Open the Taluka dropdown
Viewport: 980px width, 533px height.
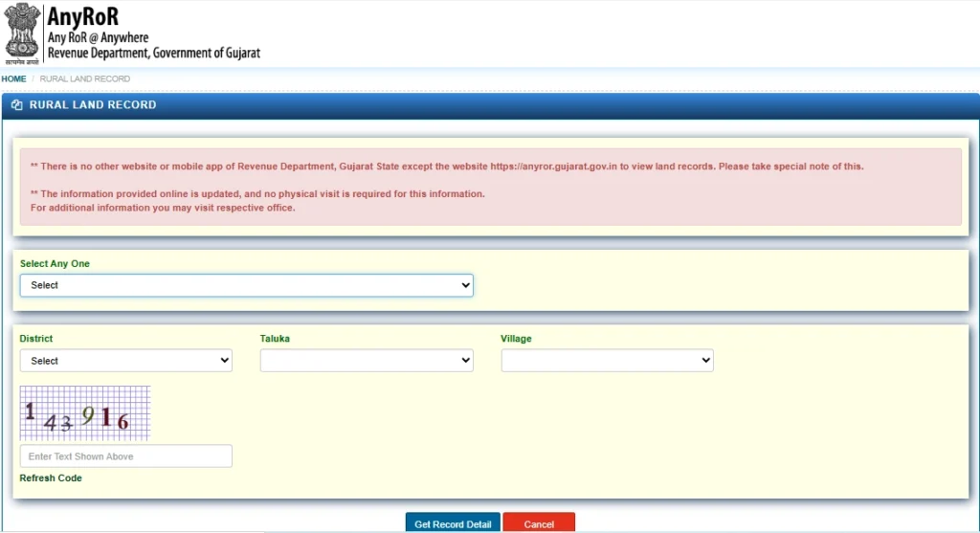(367, 361)
